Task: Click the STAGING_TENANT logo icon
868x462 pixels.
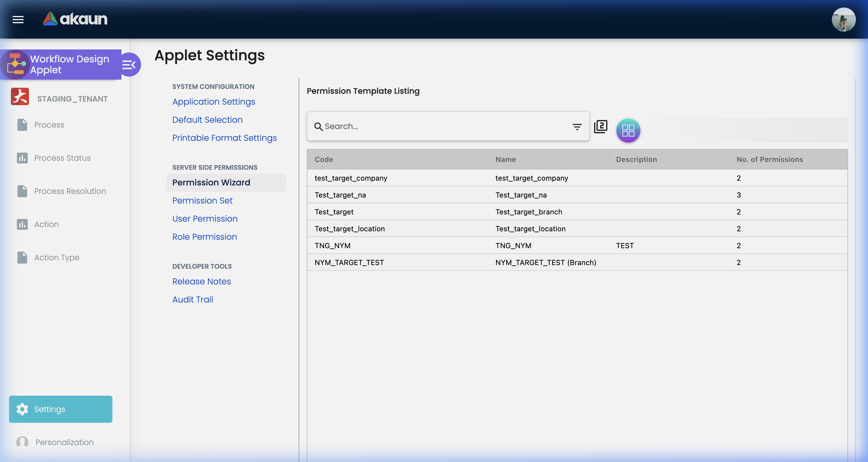Action: click(20, 97)
